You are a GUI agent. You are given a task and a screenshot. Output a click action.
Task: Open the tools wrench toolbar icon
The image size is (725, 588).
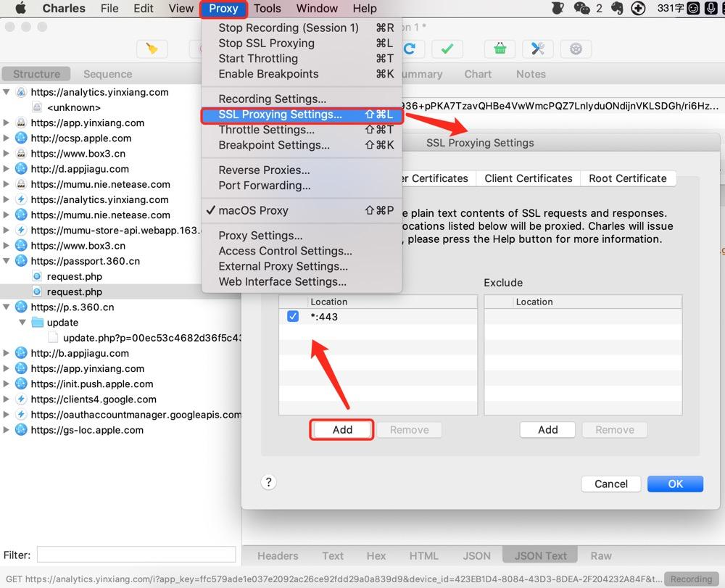click(538, 49)
